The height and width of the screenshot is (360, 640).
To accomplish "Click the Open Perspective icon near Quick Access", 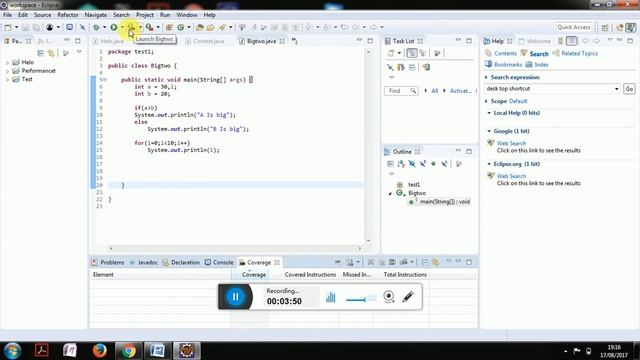I will 605,27.
